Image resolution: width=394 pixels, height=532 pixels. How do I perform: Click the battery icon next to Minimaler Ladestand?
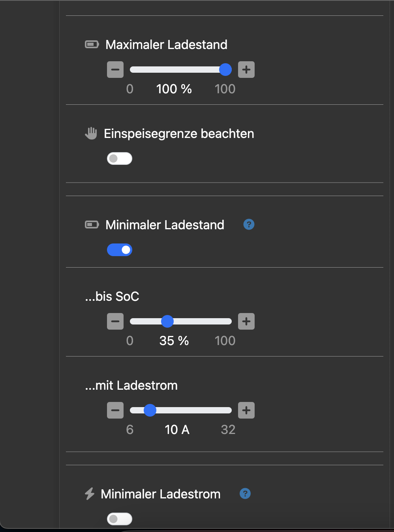point(92,225)
